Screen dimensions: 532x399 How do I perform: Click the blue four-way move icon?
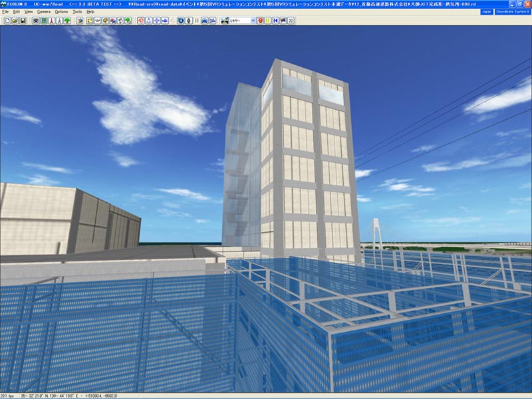[157, 21]
